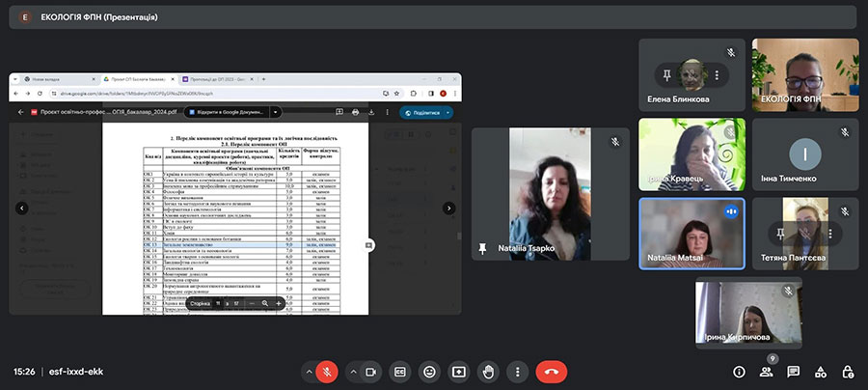Download the PDF document

coord(371,112)
